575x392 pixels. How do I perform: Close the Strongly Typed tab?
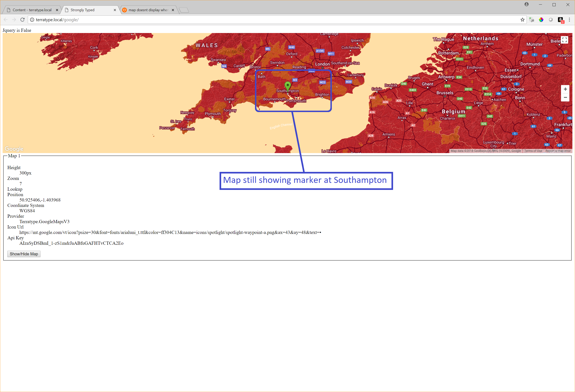coord(115,10)
